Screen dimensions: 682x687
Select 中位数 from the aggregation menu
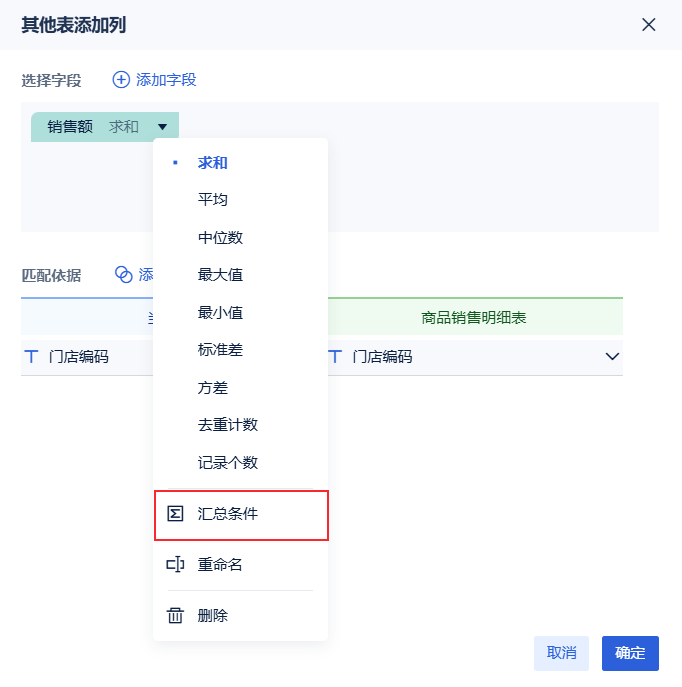(220, 238)
